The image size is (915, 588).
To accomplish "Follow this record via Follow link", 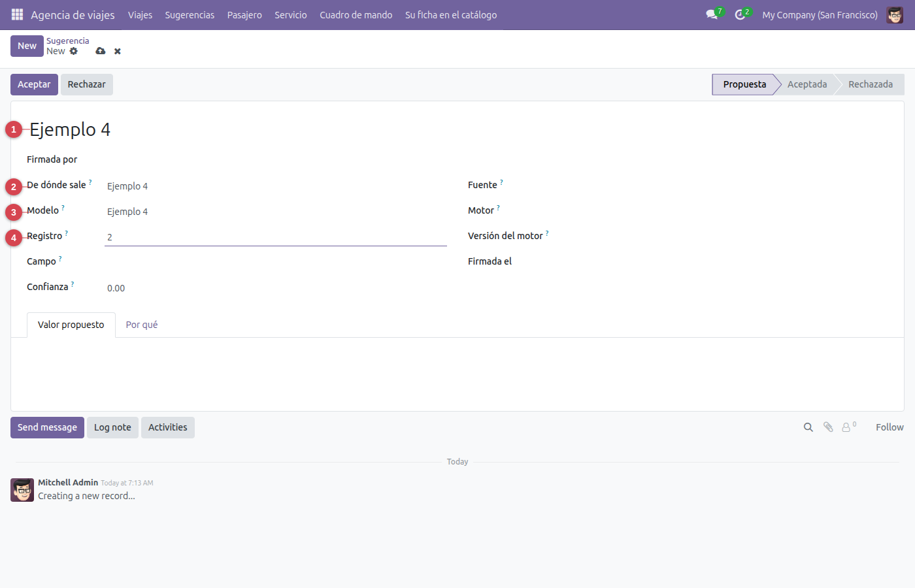I will (890, 427).
